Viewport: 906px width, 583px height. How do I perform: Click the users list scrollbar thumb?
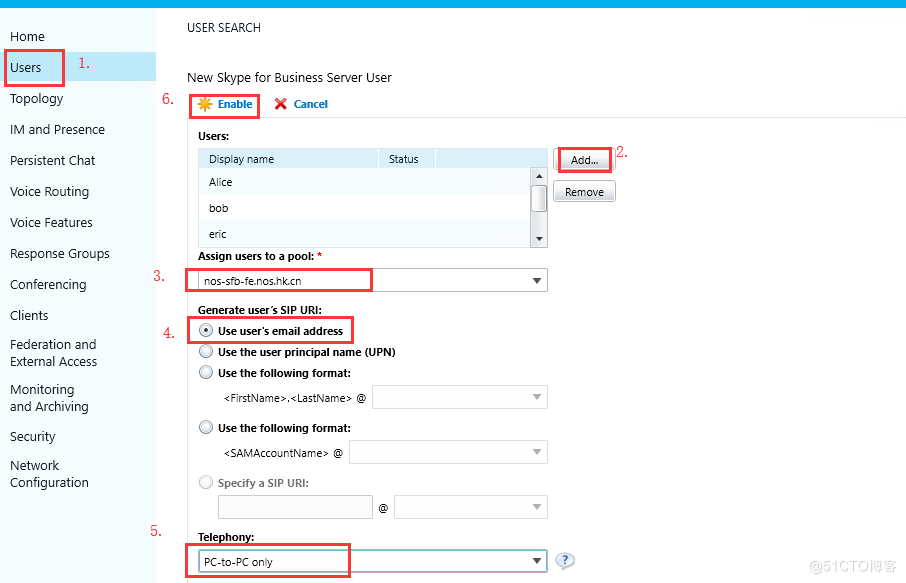pos(539,199)
